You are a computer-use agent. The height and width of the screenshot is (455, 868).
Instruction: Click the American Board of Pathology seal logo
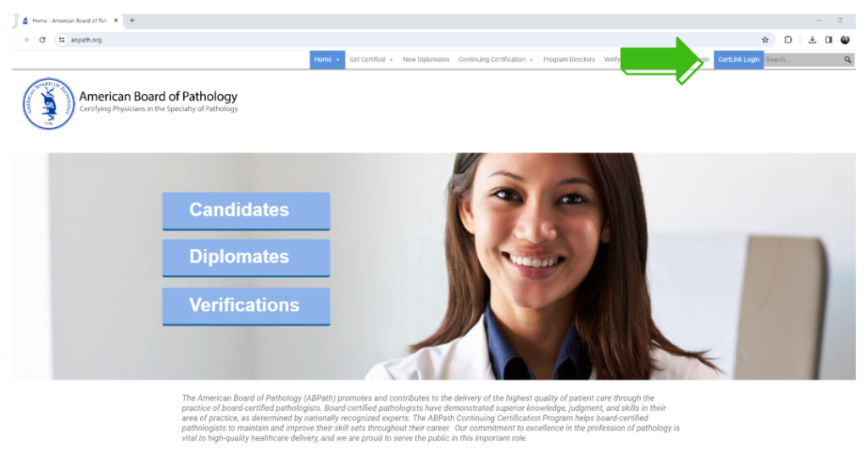[x=48, y=103]
